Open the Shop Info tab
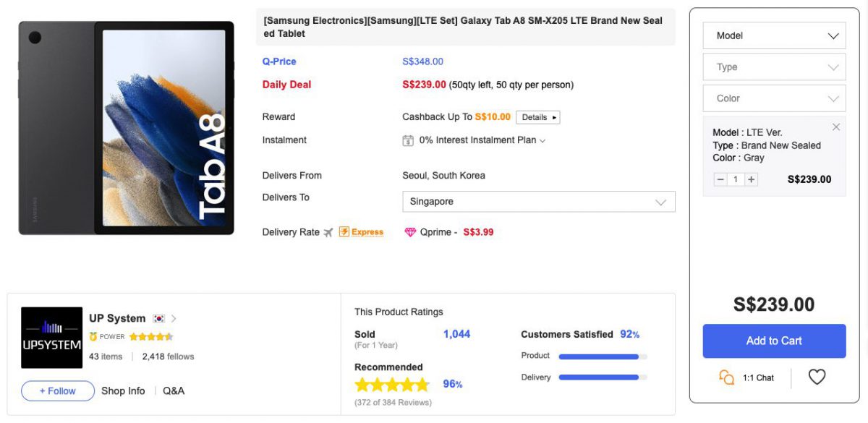The width and height of the screenshot is (868, 423). [x=123, y=390]
